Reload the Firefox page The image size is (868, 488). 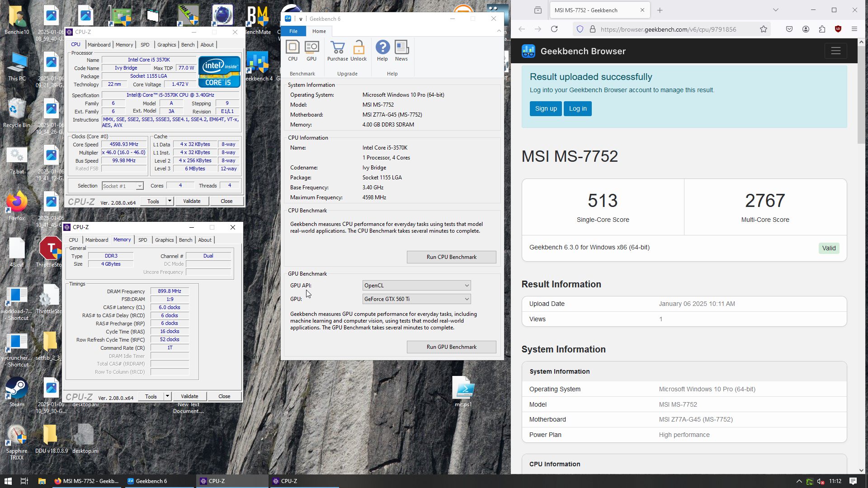[x=554, y=29]
